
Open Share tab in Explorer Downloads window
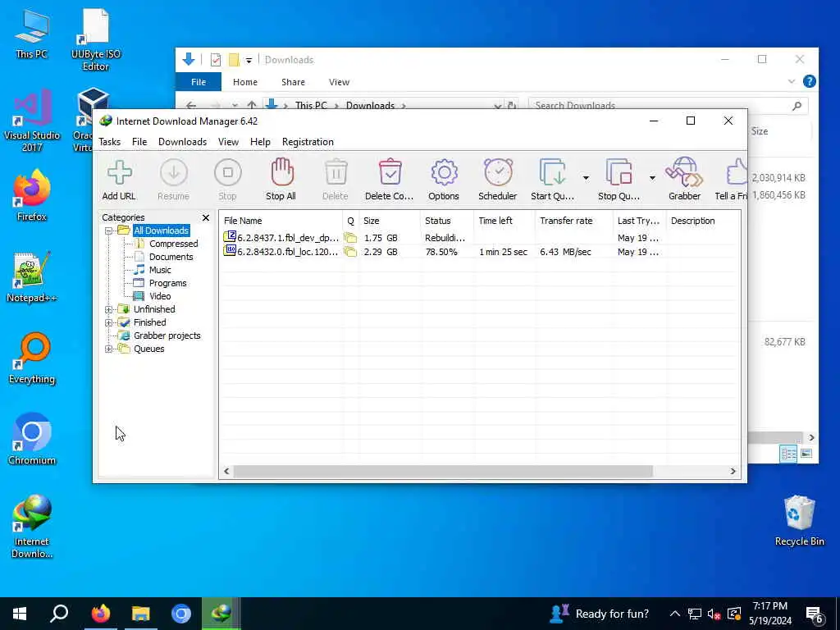293,82
